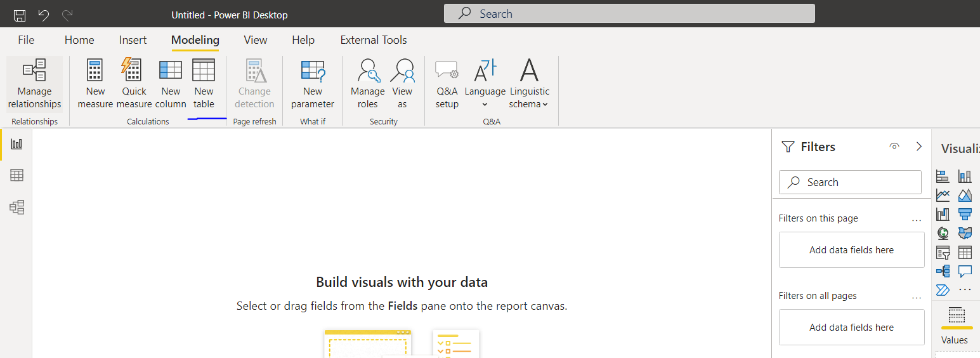Click the Redo arrow icon
This screenshot has height=358, width=980.
[67, 15]
